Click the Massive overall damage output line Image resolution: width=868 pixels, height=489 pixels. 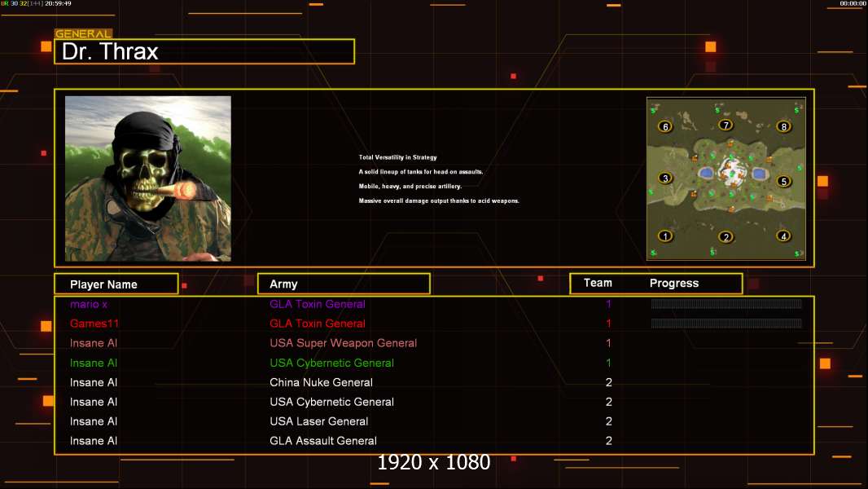click(439, 200)
